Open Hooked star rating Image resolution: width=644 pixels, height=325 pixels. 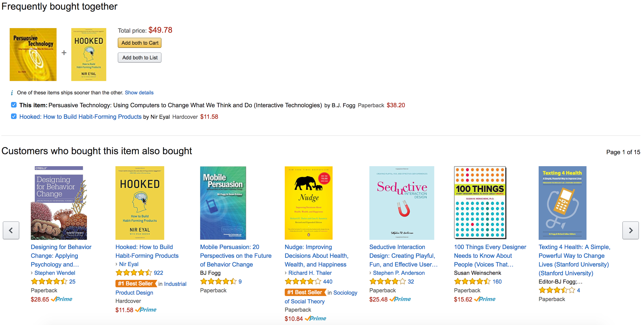click(x=134, y=273)
